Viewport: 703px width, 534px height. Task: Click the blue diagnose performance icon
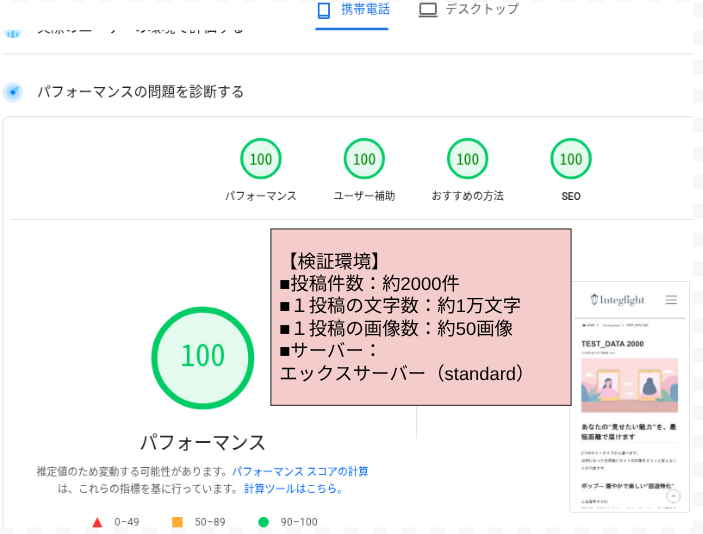coord(13,92)
